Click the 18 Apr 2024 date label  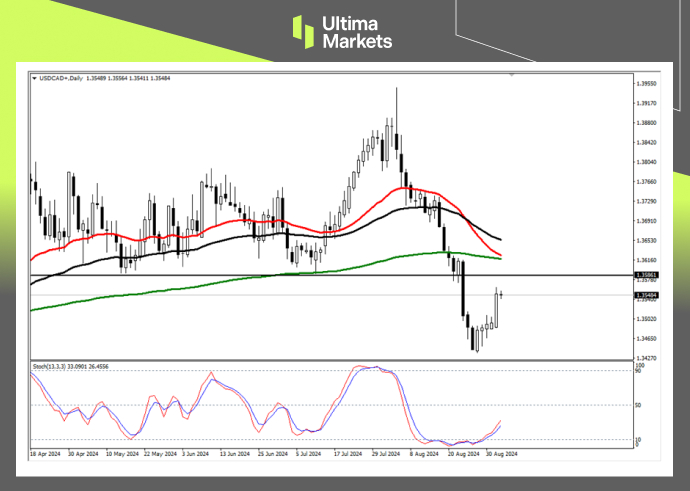[46, 452]
